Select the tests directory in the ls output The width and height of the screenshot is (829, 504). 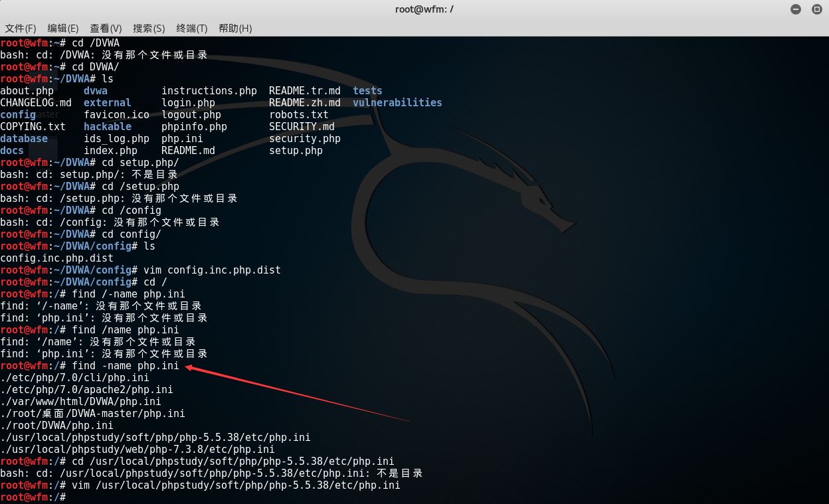(367, 90)
